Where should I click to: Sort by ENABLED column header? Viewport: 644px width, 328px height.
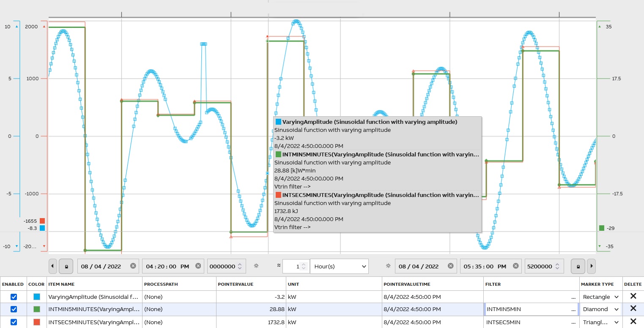point(13,284)
